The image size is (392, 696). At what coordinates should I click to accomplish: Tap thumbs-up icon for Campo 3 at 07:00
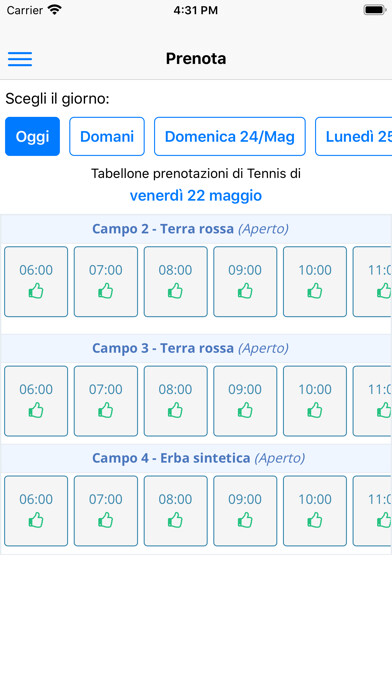click(106, 411)
